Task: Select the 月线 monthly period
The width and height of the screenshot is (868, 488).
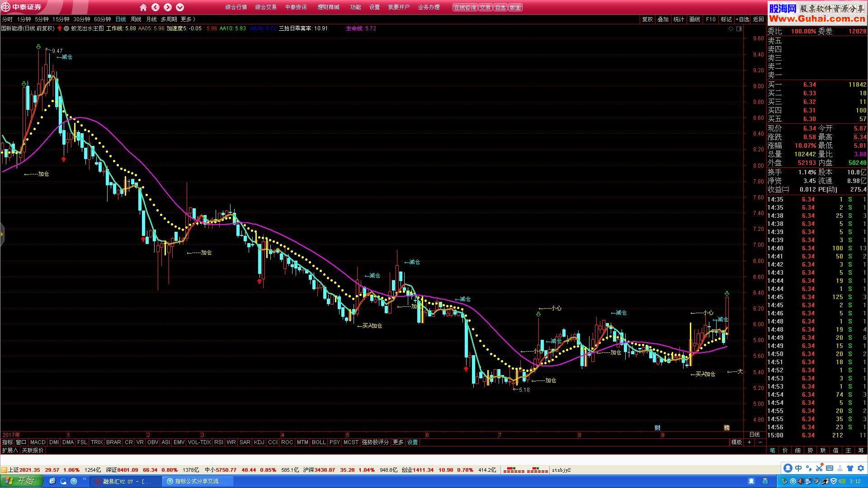Action: (x=151, y=19)
